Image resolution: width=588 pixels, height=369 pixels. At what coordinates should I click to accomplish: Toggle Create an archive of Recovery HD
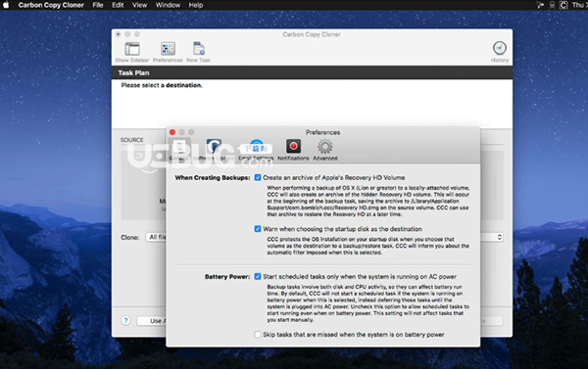coord(258,177)
